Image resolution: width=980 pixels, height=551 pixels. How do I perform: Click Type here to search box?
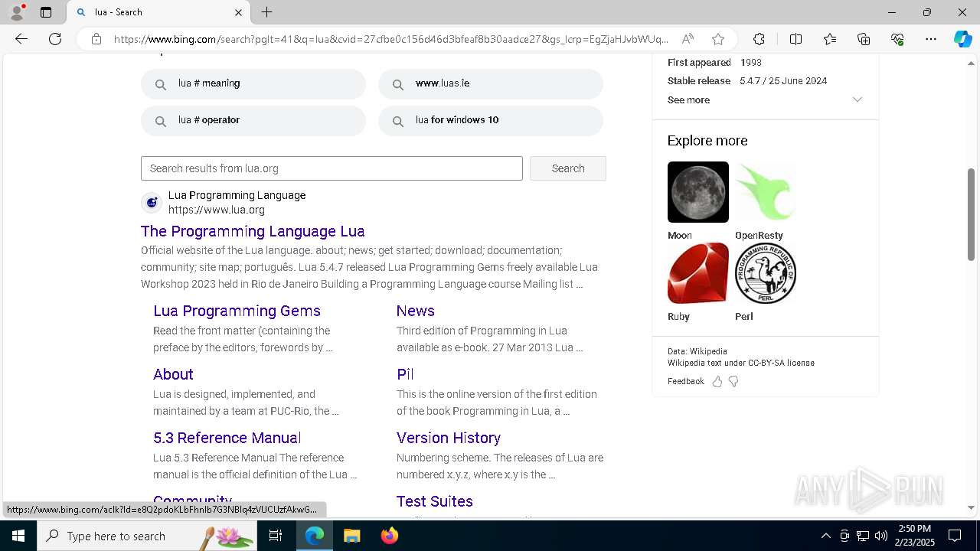pyautogui.click(x=147, y=536)
